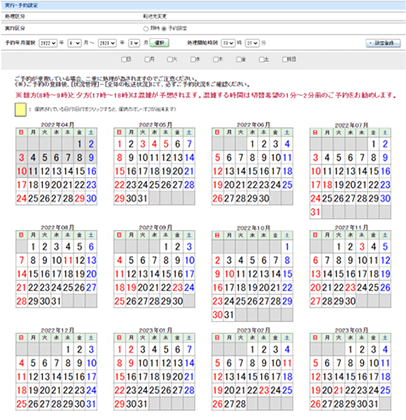This screenshot has height=420, width=406.
Task: Select November 3 in 2022年11月 calendar
Action: click(362, 247)
